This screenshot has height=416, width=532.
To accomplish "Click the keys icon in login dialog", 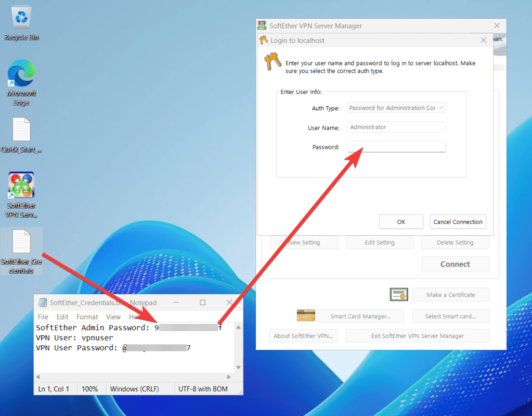I will point(272,62).
